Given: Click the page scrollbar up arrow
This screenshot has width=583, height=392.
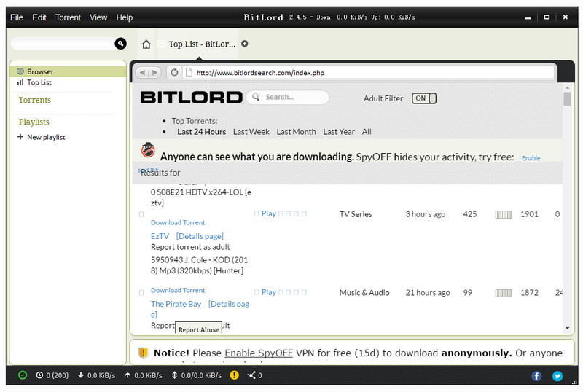Looking at the screenshot, I should click(568, 87).
